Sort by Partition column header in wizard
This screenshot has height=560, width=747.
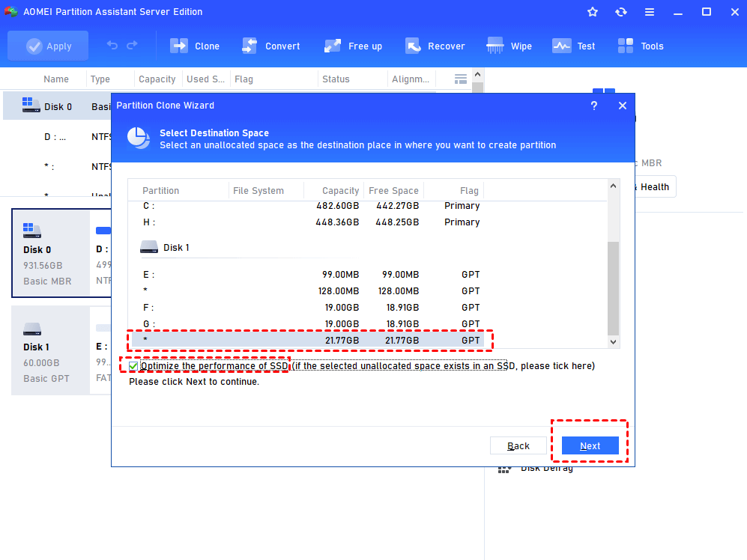tap(160, 190)
